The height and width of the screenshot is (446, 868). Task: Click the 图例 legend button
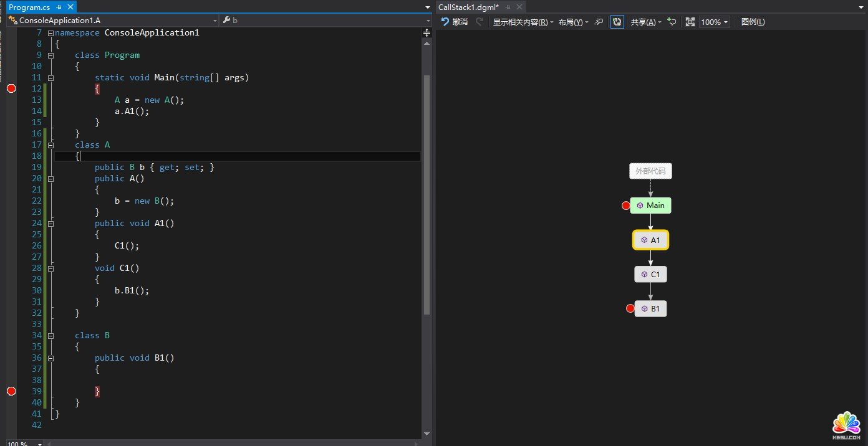pyautogui.click(x=753, y=22)
